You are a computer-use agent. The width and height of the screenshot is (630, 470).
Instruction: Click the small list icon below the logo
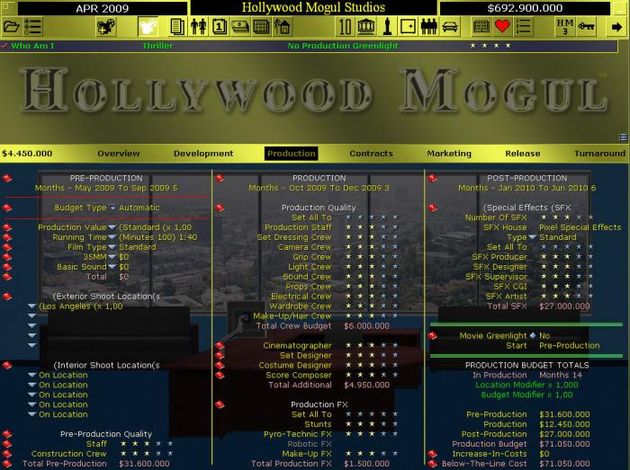[x=623, y=137]
